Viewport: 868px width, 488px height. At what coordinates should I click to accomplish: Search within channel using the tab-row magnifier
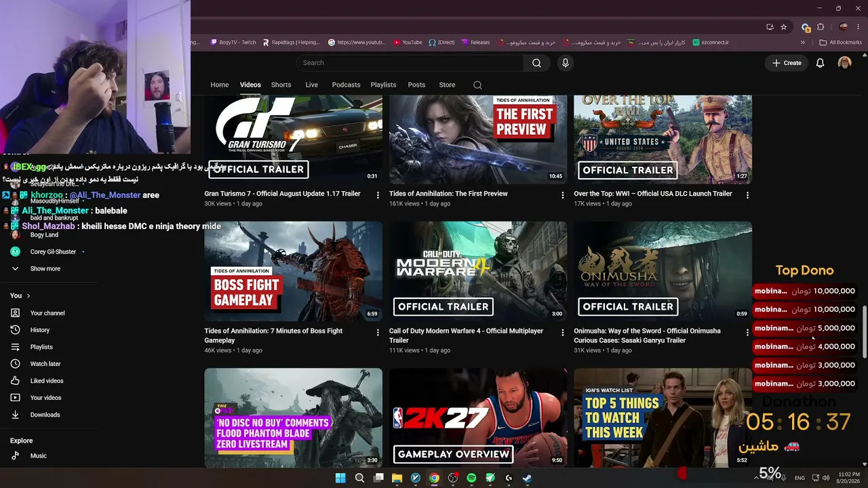(x=477, y=85)
